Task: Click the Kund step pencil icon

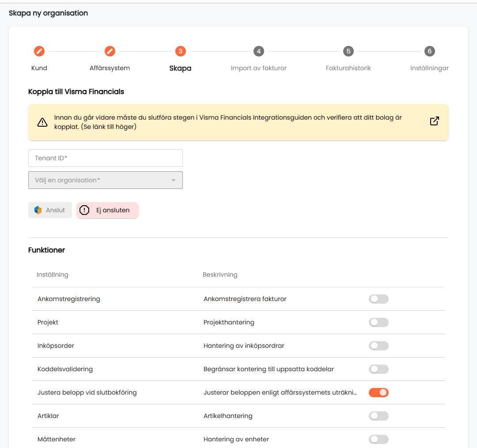Action: (39, 51)
